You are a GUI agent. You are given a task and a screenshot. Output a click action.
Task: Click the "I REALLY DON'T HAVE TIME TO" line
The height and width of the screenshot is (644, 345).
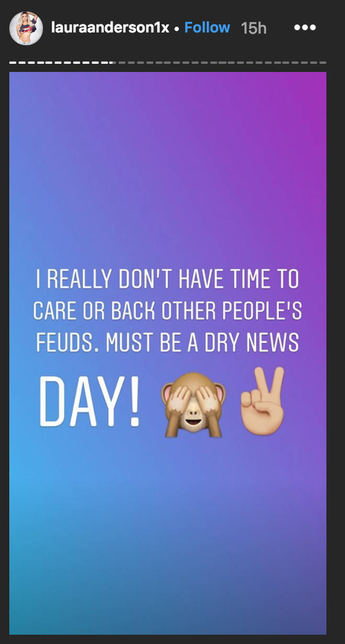point(167,280)
